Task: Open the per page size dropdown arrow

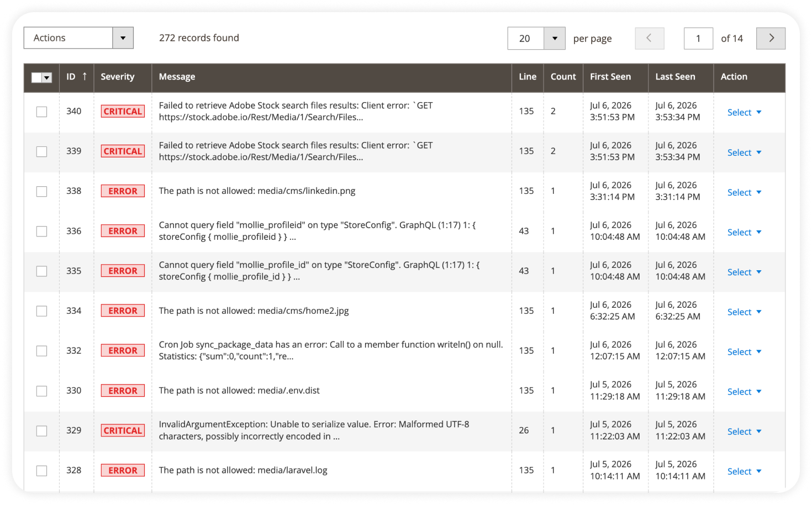Action: point(555,38)
